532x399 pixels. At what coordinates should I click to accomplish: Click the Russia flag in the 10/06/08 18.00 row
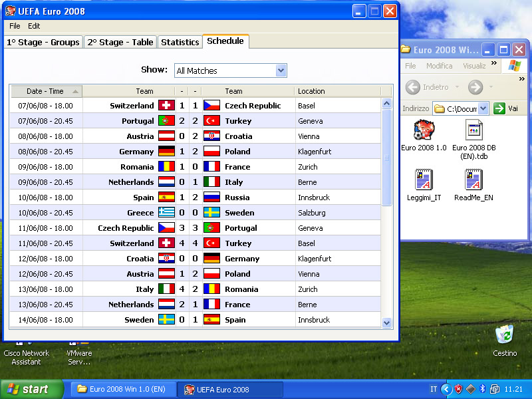click(211, 197)
